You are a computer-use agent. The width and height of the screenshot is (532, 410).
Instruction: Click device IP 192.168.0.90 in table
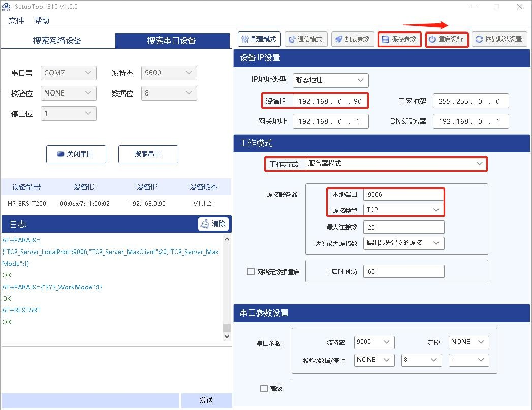click(147, 203)
